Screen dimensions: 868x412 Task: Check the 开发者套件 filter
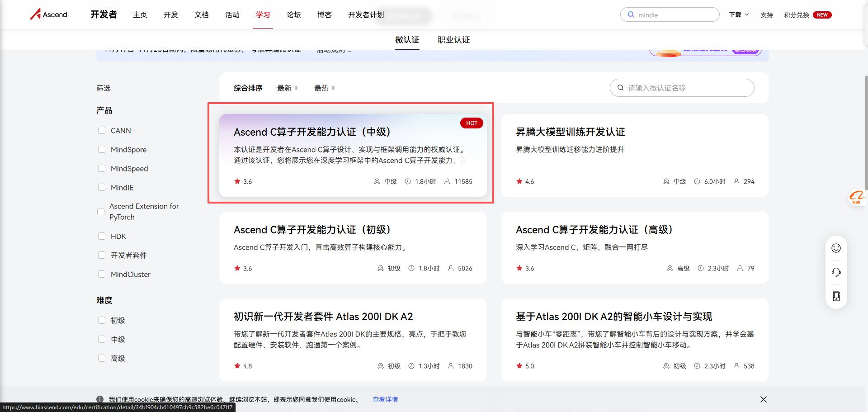pyautogui.click(x=102, y=255)
